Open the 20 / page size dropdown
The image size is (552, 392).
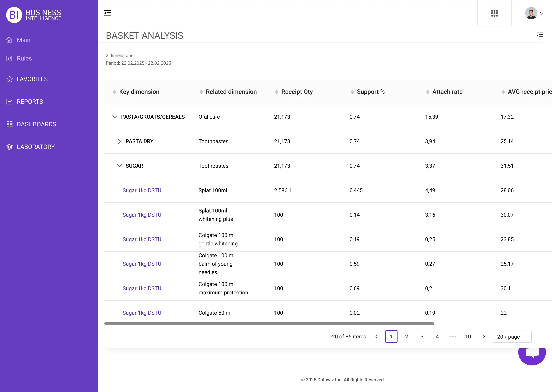coord(512,337)
